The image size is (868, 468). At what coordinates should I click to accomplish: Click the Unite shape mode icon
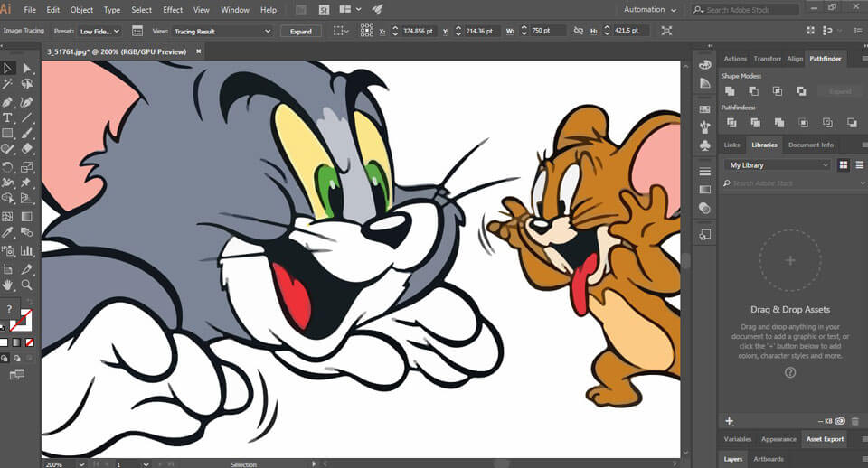[x=730, y=90]
